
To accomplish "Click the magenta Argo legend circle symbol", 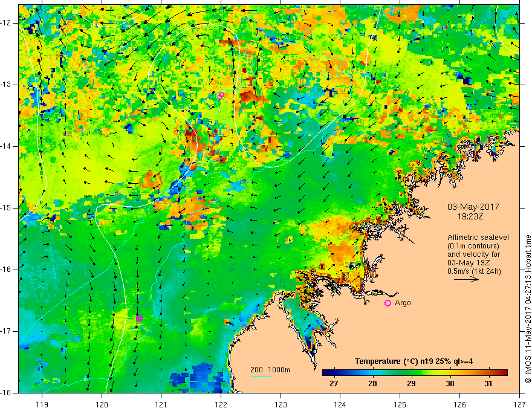I will (x=388, y=303).
